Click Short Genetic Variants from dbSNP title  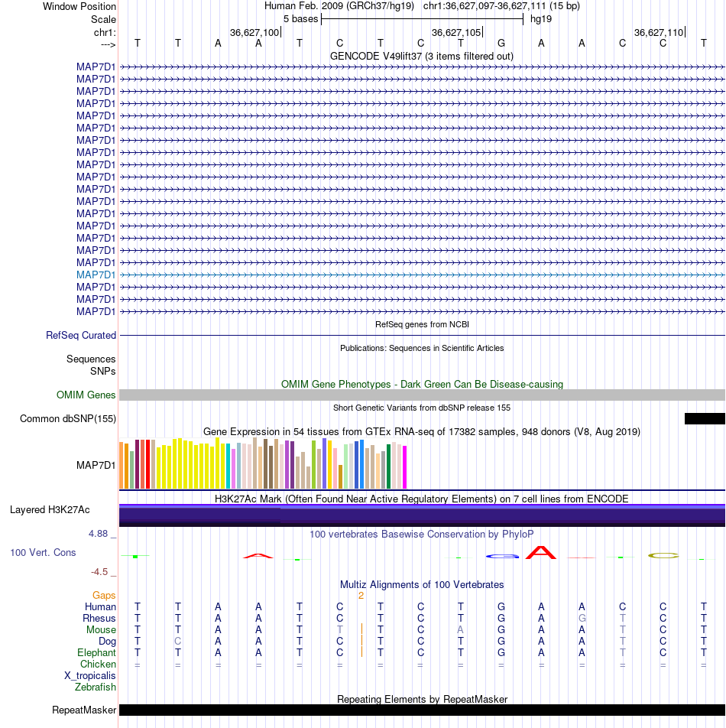click(x=422, y=408)
